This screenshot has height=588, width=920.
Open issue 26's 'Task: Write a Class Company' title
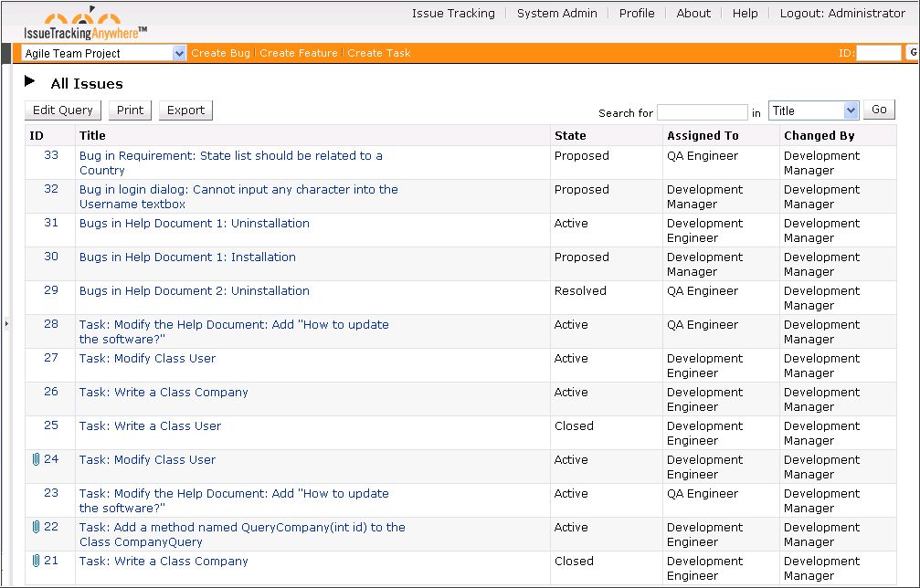point(164,393)
